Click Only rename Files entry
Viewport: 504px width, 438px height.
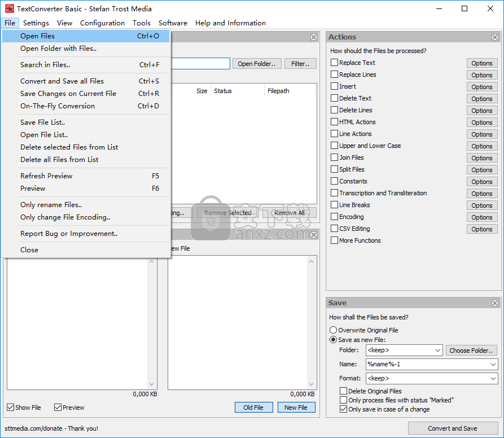86,205
